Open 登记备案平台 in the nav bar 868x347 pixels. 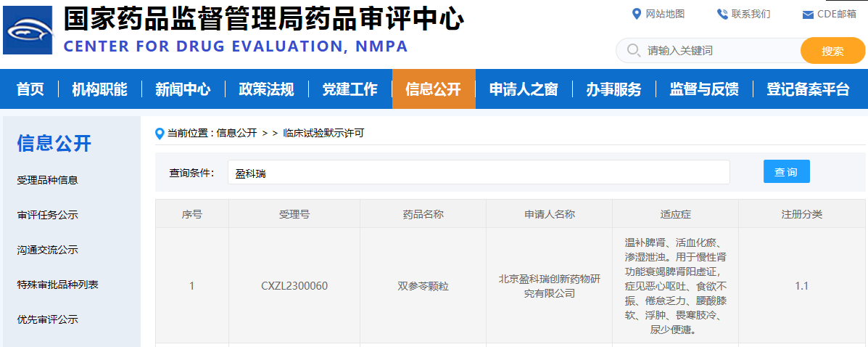pos(808,89)
